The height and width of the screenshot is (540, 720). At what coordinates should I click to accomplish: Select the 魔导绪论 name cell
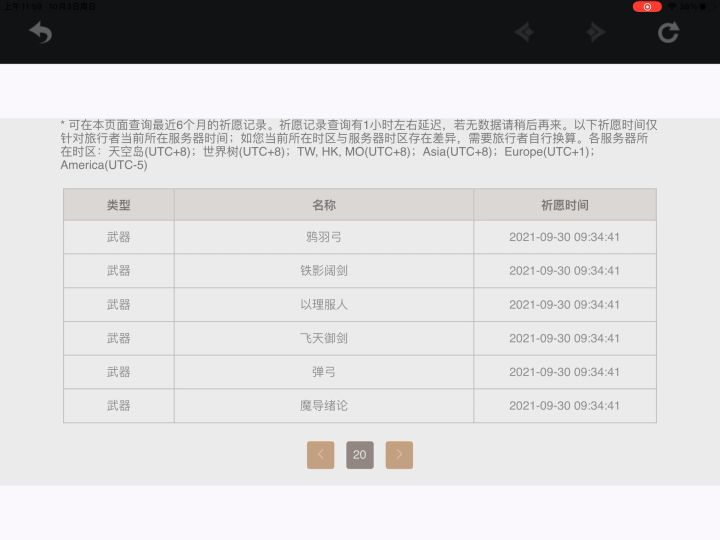(324, 405)
